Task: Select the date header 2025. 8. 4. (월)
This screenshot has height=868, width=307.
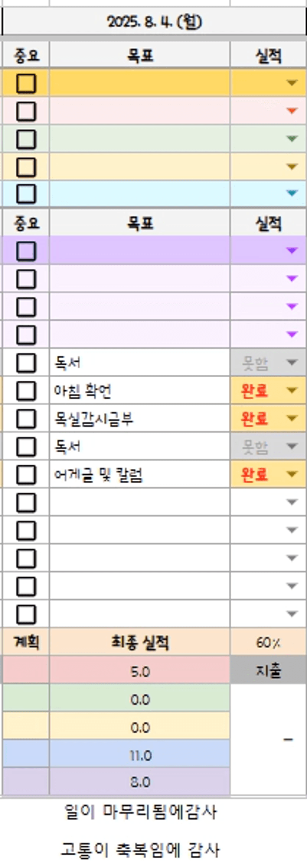Action: coord(154,22)
